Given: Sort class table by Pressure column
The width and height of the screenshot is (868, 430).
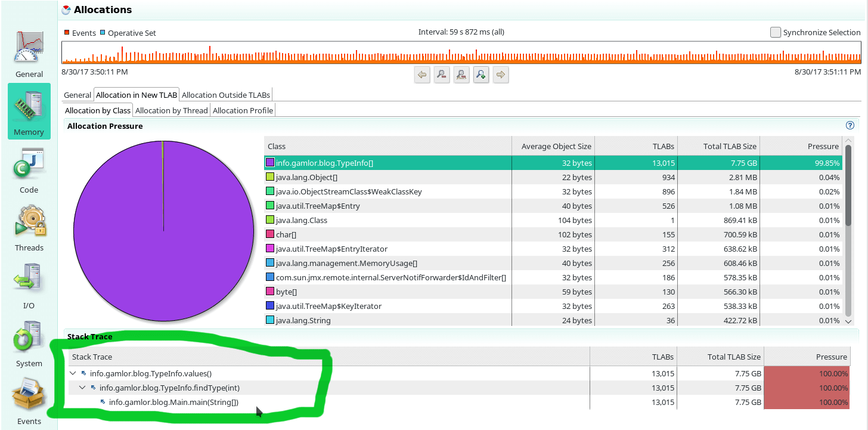Looking at the screenshot, I should pos(801,146).
